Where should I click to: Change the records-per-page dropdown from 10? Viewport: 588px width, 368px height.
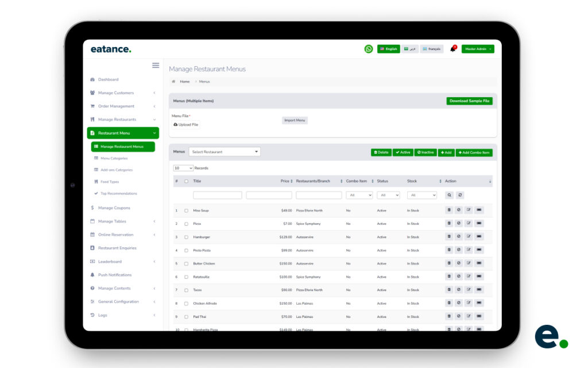click(183, 167)
